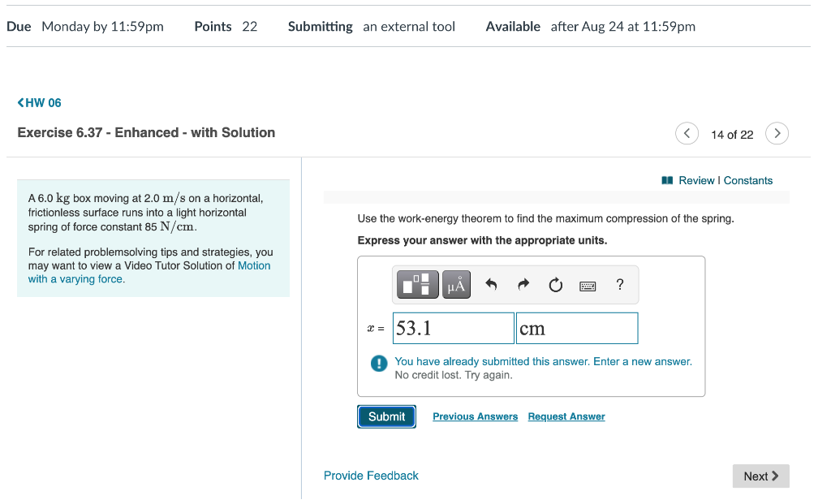
Task: Open the templates math palette icon
Action: click(417, 285)
